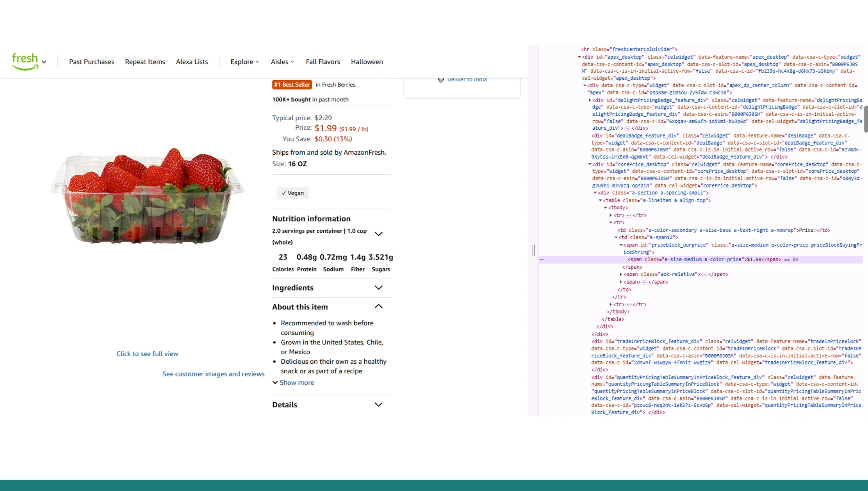The image size is (868, 491).
Task: Expand the Nutrition information section
Action: [378, 234]
